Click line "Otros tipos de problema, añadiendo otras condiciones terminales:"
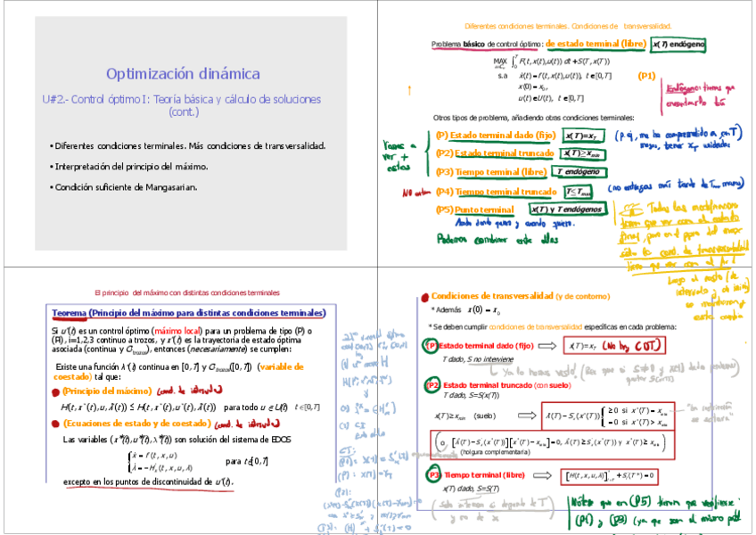Image resolution: width=756 pixels, height=535 pixels. 533,118
